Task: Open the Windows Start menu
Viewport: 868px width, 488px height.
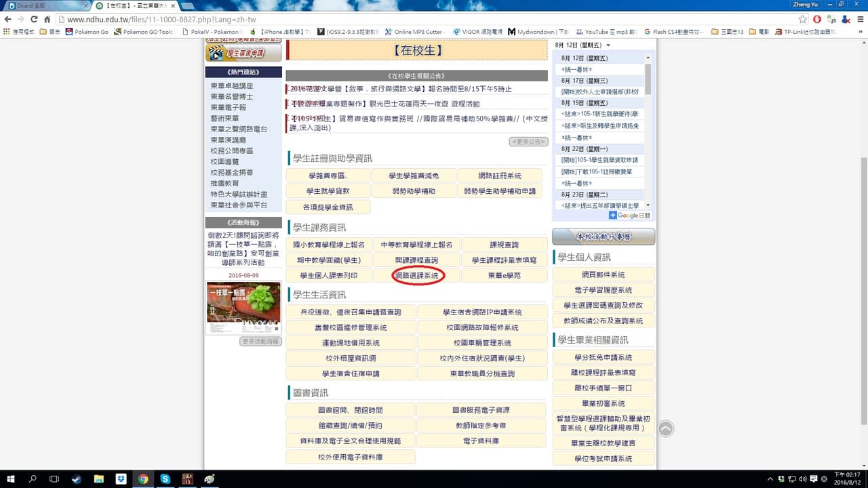Action: pos(11,479)
